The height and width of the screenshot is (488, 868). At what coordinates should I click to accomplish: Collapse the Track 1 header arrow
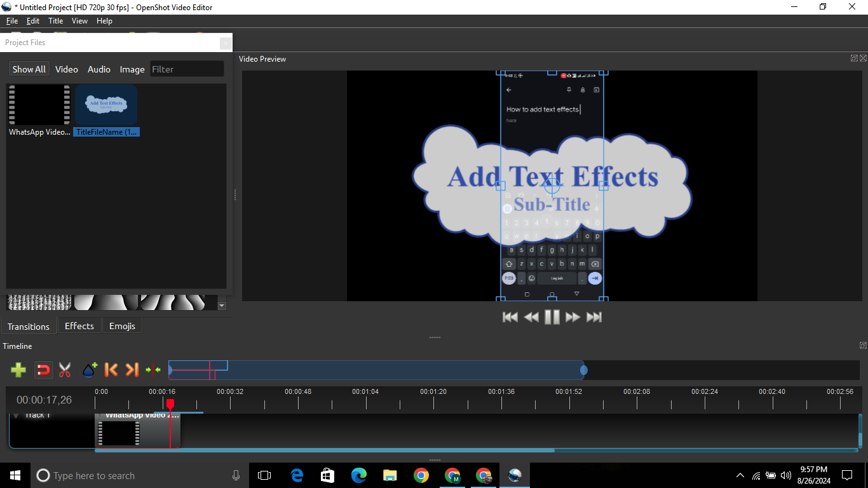tap(16, 416)
